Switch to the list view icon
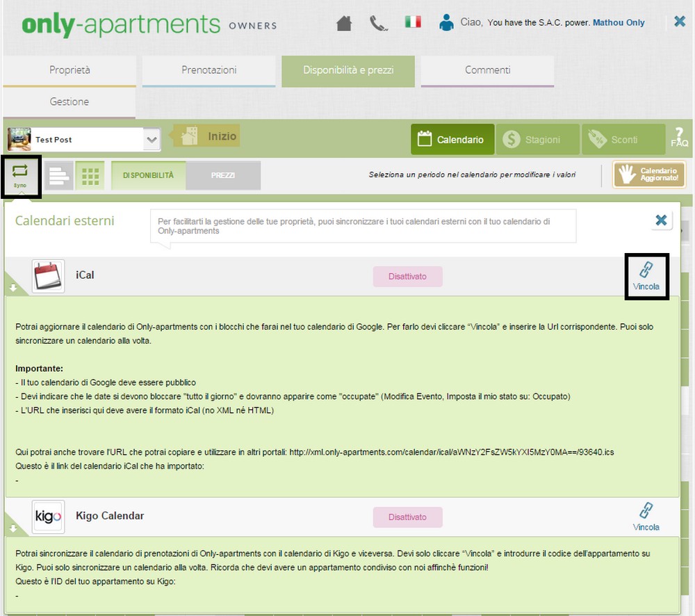695x616 pixels. pyautogui.click(x=59, y=176)
